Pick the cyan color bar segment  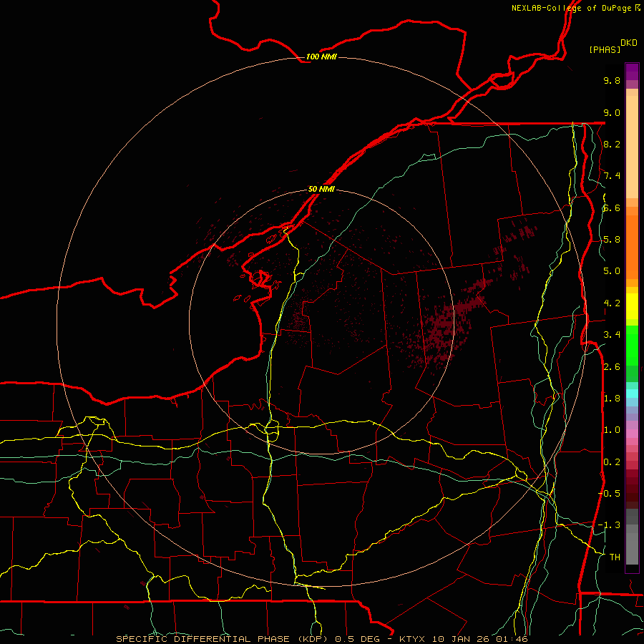tap(632, 394)
